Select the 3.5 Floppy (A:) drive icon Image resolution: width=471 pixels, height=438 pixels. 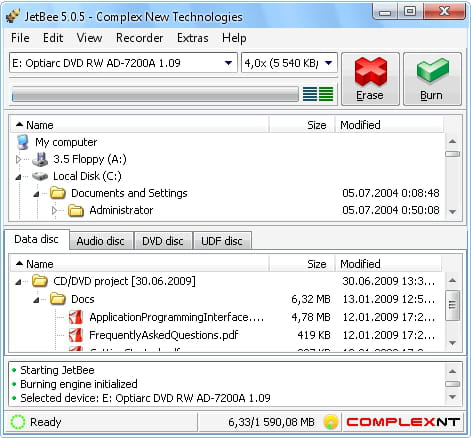click(x=40, y=159)
